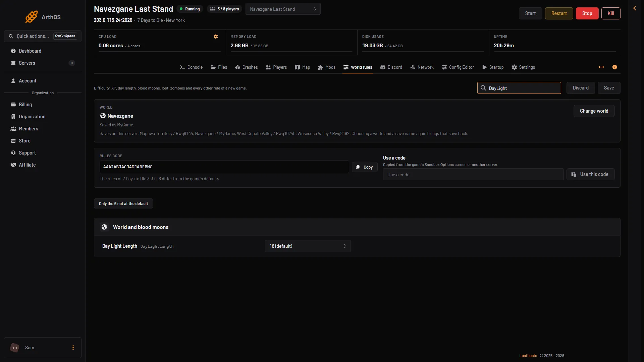Open the Affiliate page
The image size is (644, 362).
43,165
